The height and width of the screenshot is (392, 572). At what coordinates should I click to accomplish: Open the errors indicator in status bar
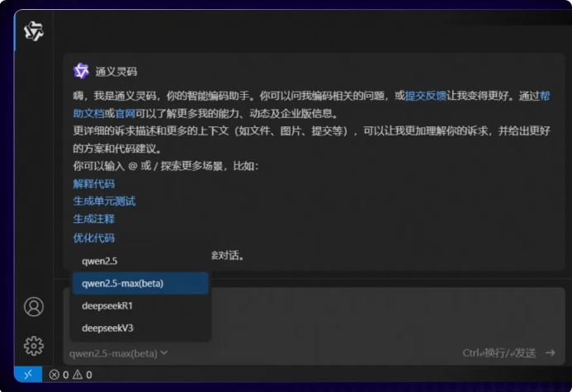pos(59,375)
